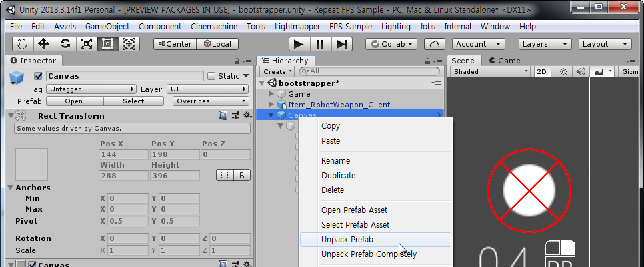Click prefab Open button

coord(74,101)
